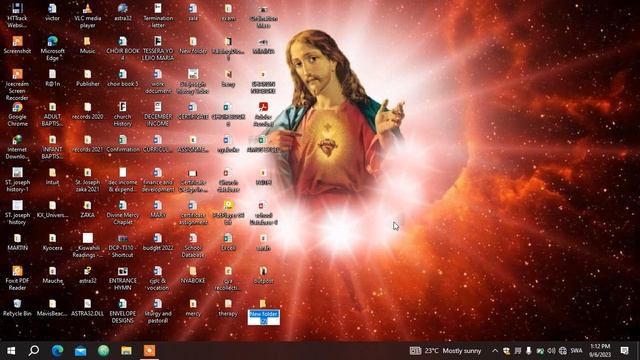The image size is (640, 360).
Task: Select the DCP-T310 Shortcut icon
Action: point(122,245)
